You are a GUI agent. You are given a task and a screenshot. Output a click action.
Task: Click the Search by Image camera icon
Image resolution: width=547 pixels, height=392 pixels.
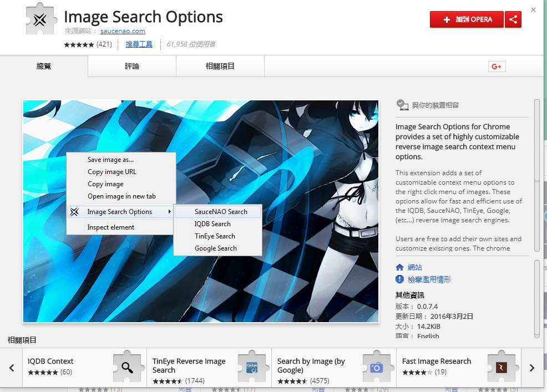click(x=377, y=367)
